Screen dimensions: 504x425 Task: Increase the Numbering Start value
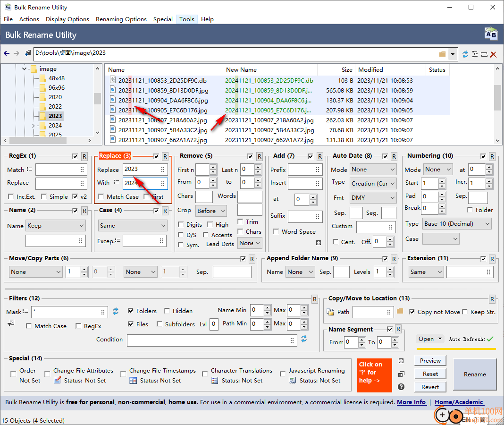click(x=442, y=181)
